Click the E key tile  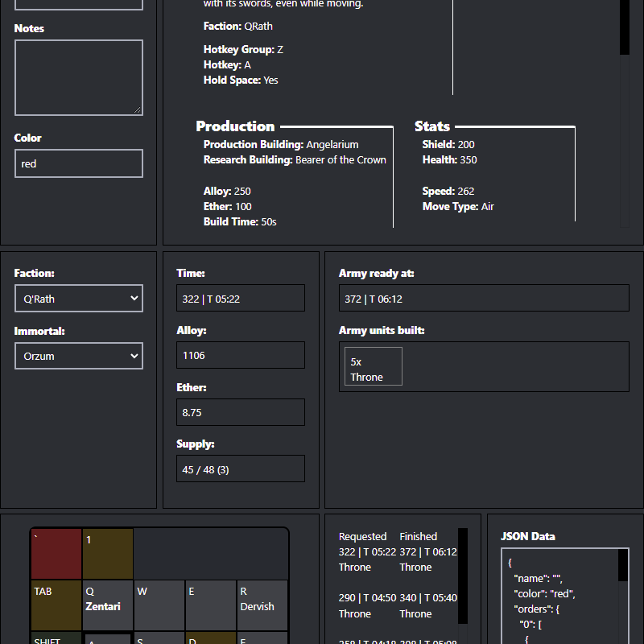point(210,605)
